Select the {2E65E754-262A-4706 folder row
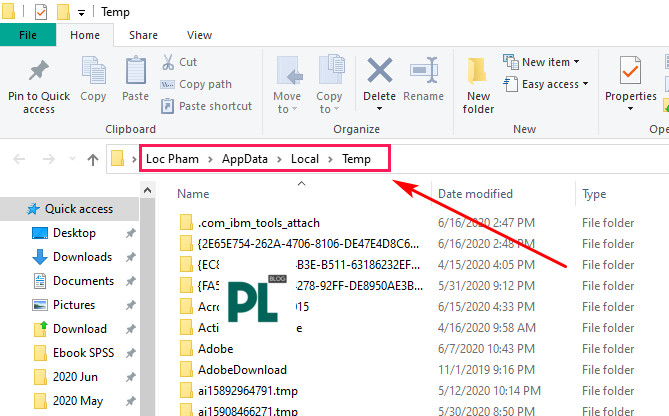669x416 pixels. pyautogui.click(x=308, y=244)
